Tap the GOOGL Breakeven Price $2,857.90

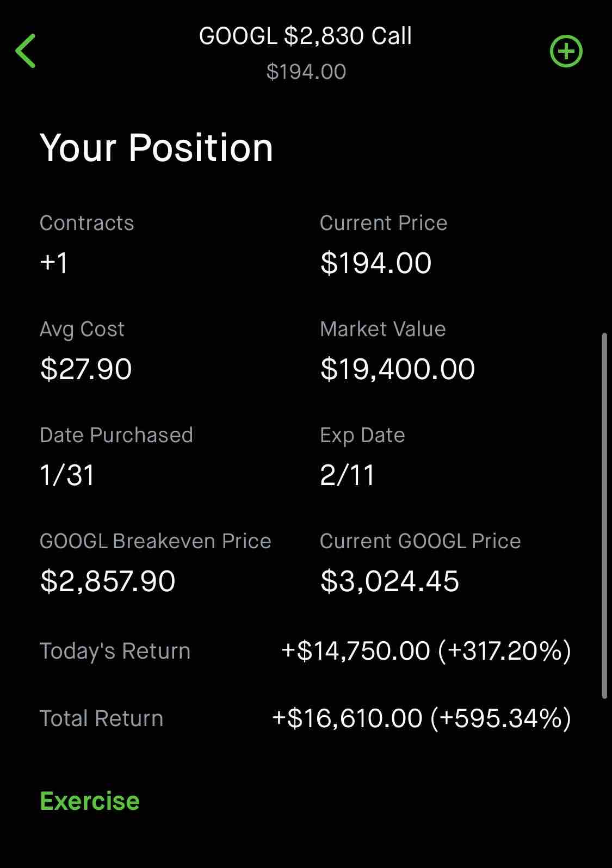pyautogui.click(x=108, y=581)
